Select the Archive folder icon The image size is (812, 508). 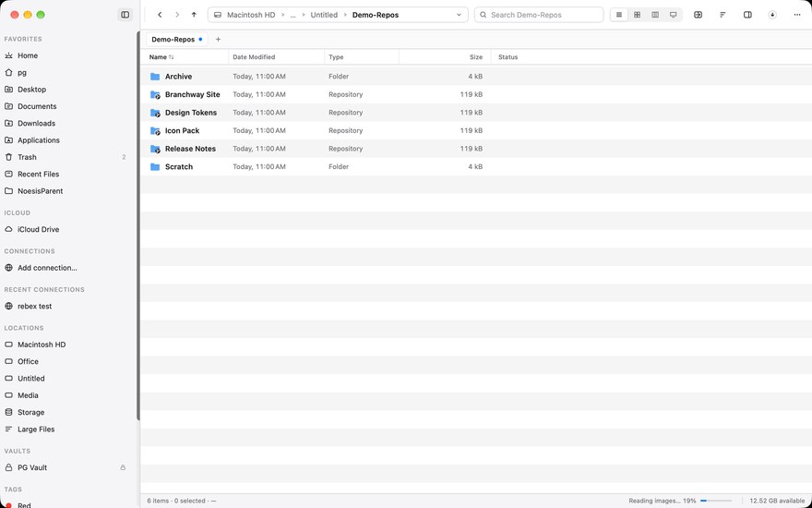click(155, 76)
